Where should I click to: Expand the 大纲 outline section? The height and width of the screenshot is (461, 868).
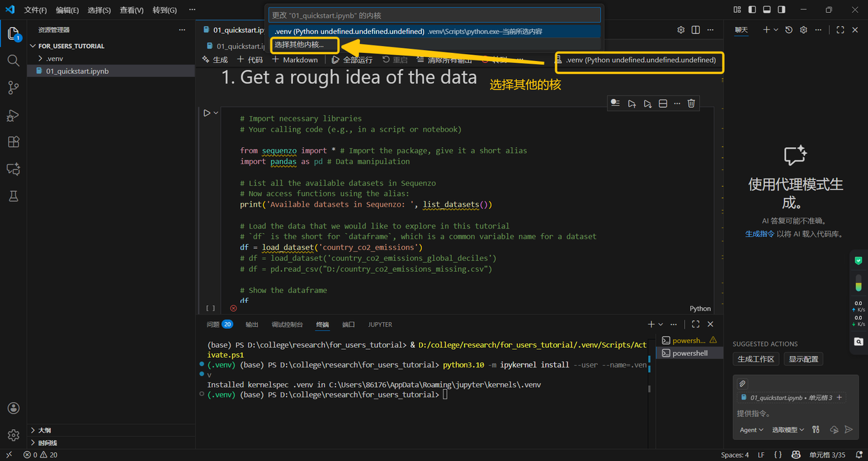[45, 430]
